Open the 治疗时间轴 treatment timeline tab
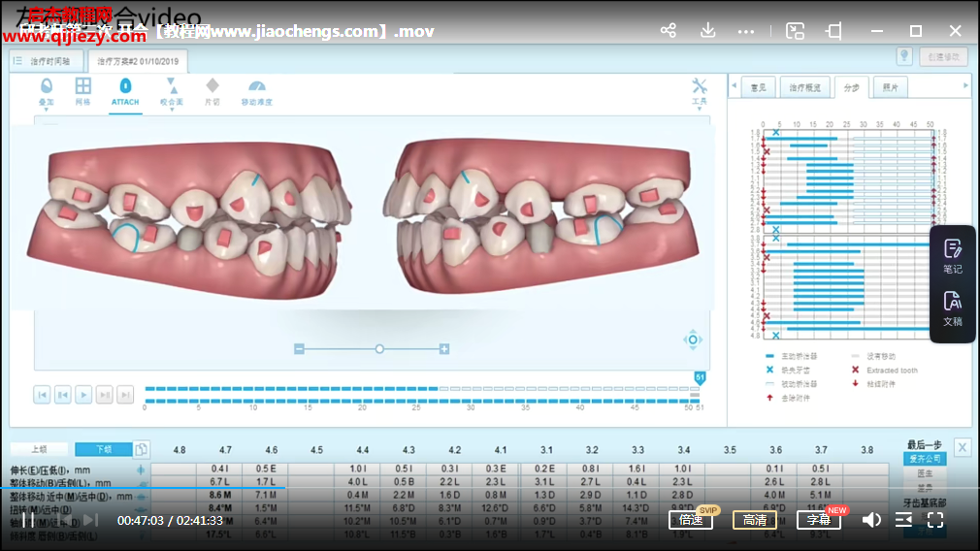Viewport: 980px width, 551px height. point(47,61)
